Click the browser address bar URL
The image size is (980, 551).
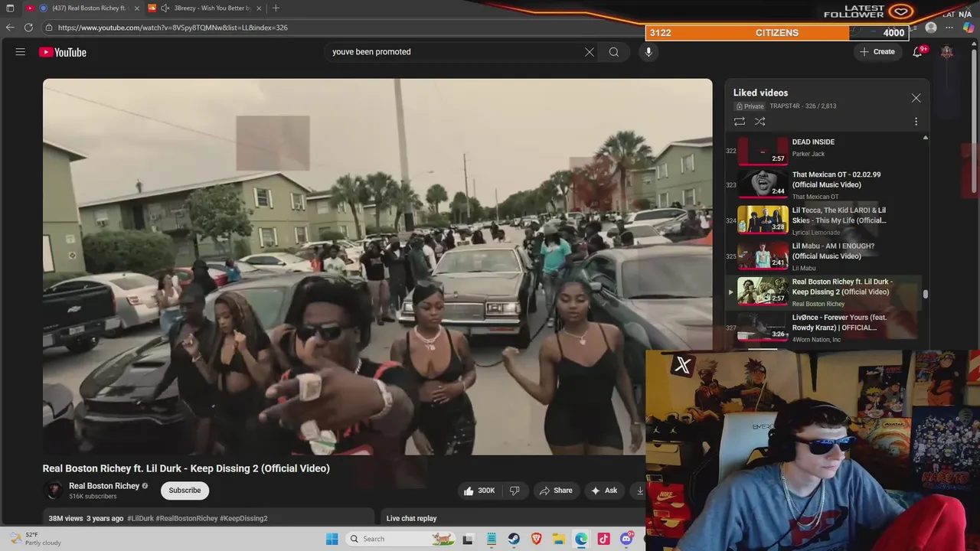(x=173, y=28)
